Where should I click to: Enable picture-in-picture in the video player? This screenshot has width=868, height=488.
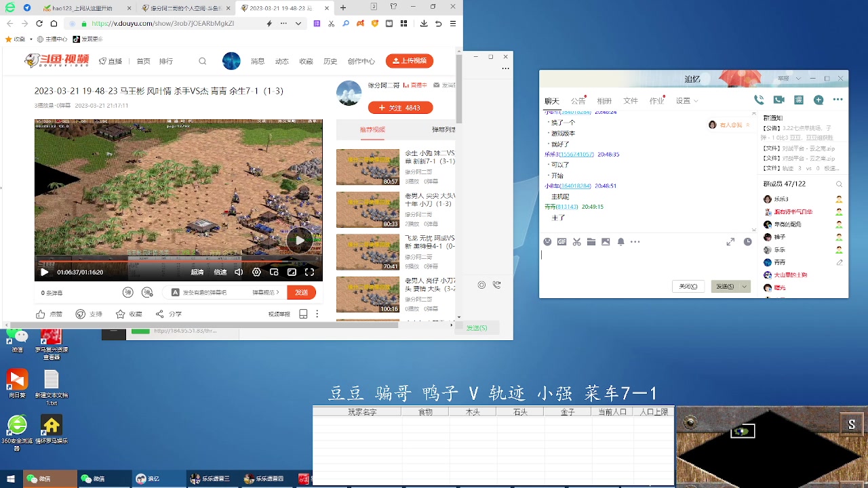[275, 271]
